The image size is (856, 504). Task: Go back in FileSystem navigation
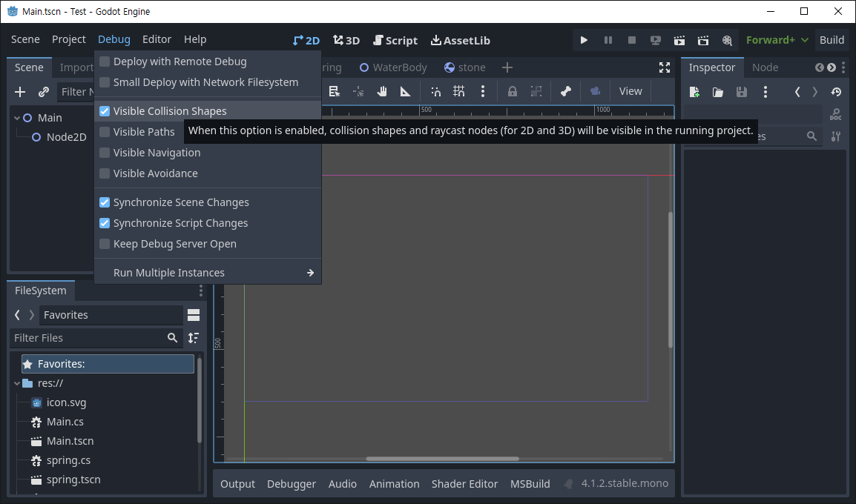tap(17, 315)
